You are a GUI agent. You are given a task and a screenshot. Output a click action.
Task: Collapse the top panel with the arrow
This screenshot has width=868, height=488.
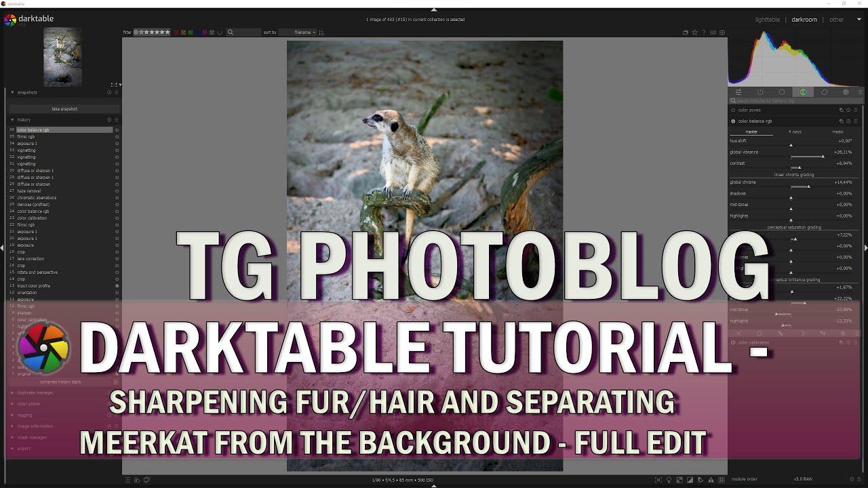tap(434, 10)
